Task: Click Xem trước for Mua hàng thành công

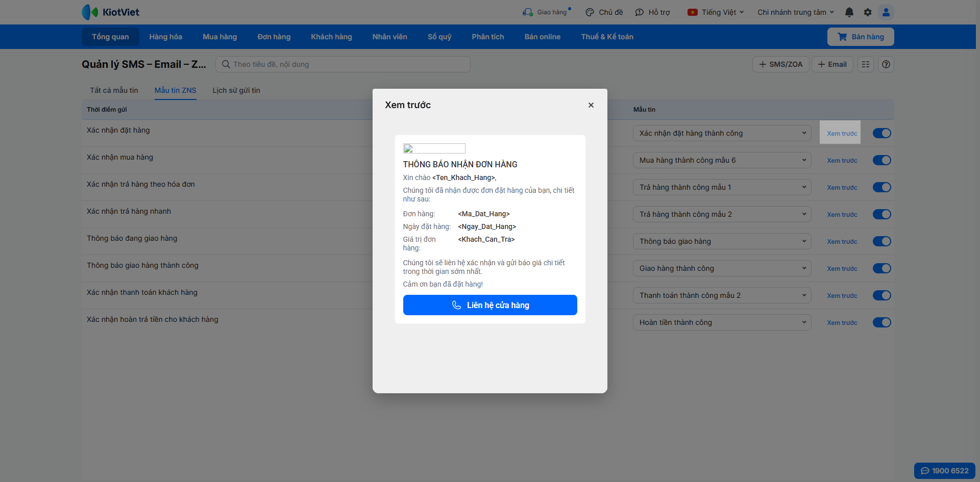Action: [x=842, y=160]
